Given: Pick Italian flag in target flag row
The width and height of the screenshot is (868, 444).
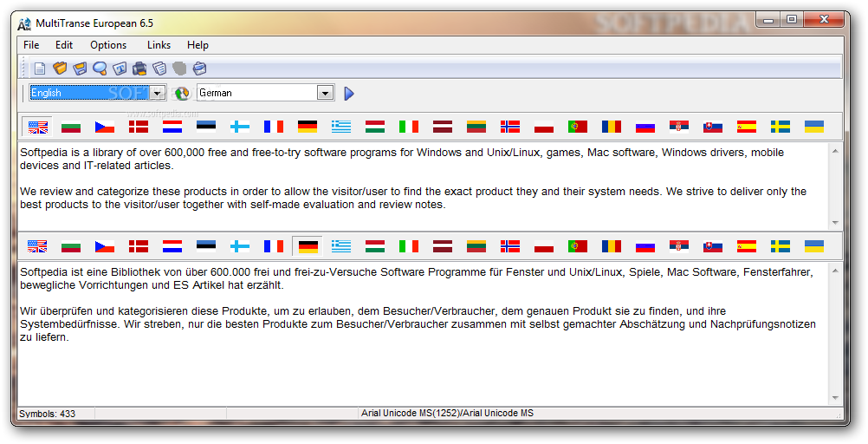Looking at the screenshot, I should [409, 246].
